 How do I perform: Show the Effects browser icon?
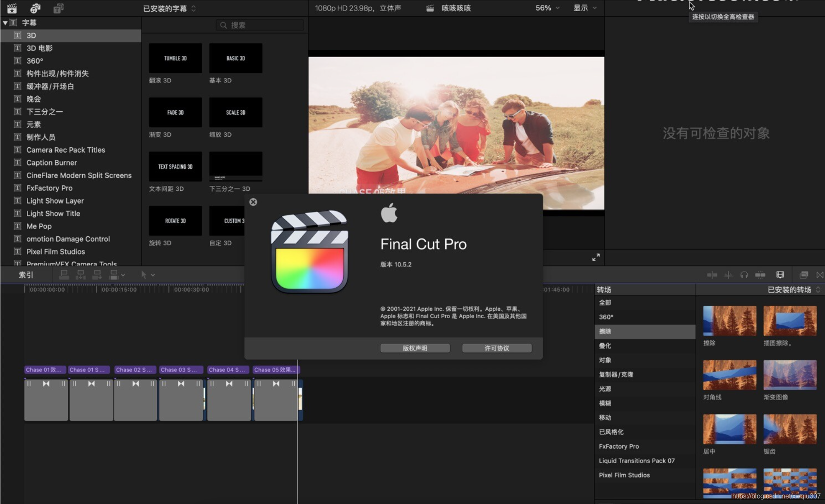click(803, 275)
